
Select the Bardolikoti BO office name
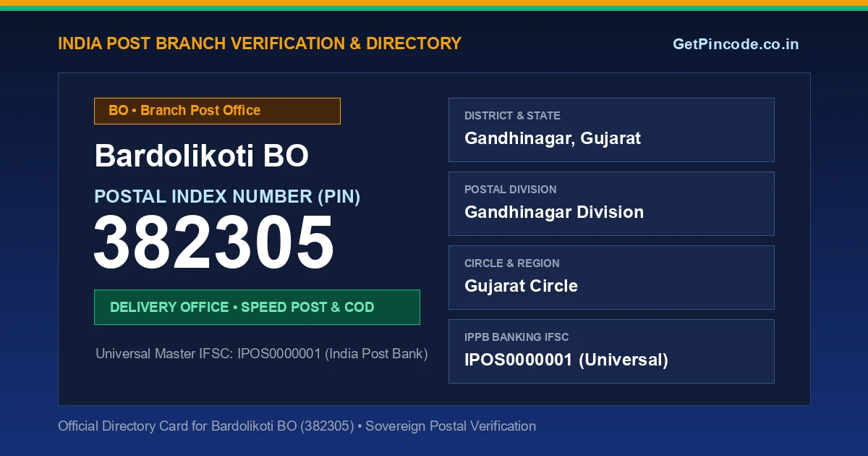[x=202, y=156]
